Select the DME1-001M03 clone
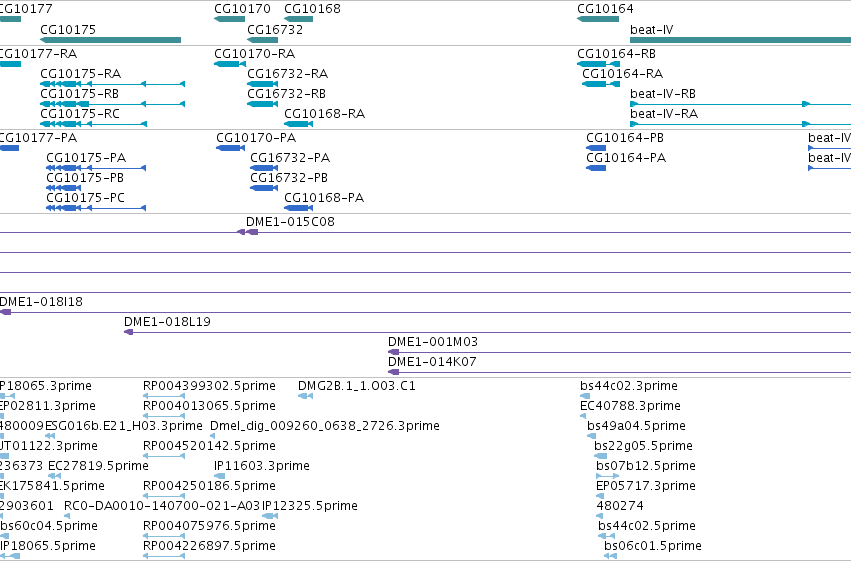Image resolution: width=851 pixels, height=561 pixels. pyautogui.click(x=619, y=352)
